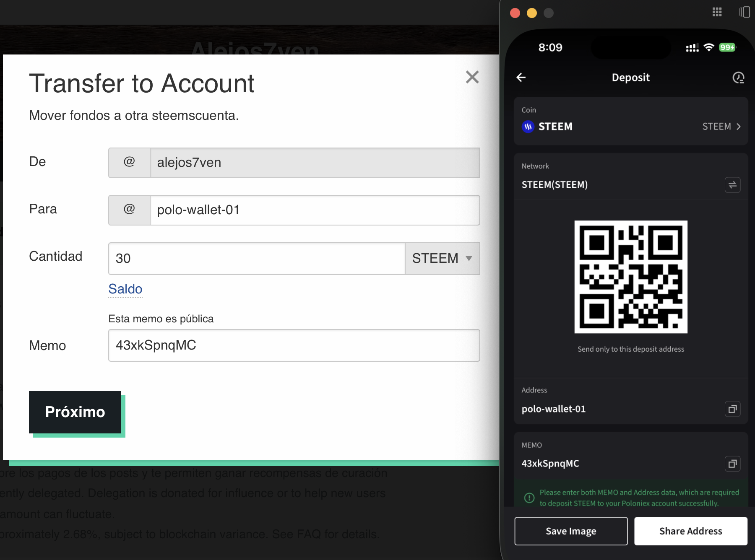Click the grid icon in simulator title bar
Screen dimensions: 755x560
717,12
